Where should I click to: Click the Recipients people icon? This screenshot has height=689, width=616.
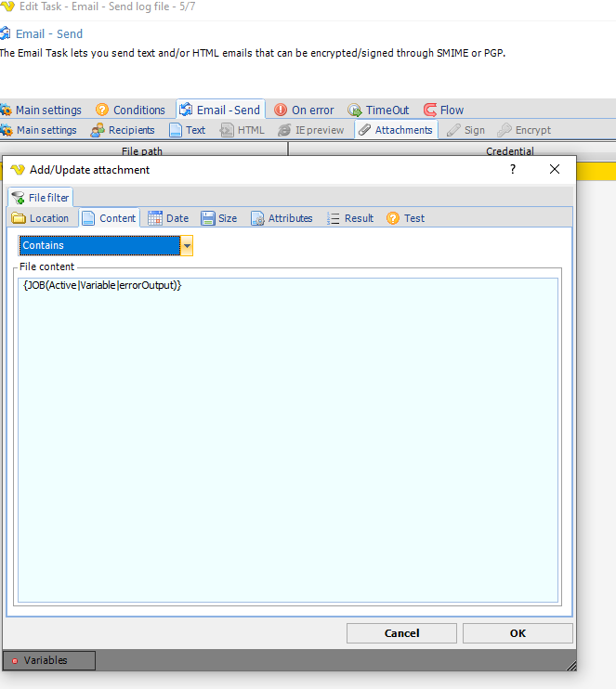[x=98, y=130]
